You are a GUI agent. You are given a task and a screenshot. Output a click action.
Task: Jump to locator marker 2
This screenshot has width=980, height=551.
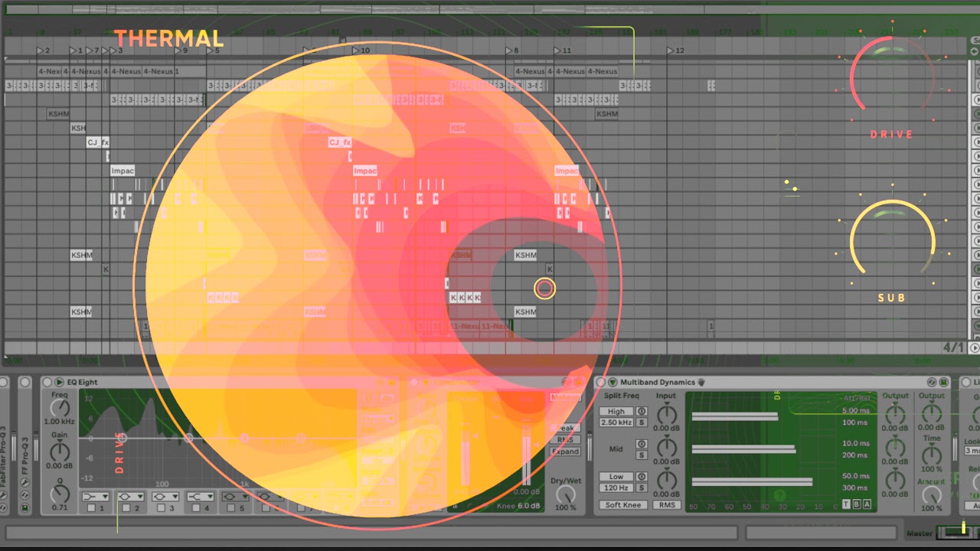point(43,51)
